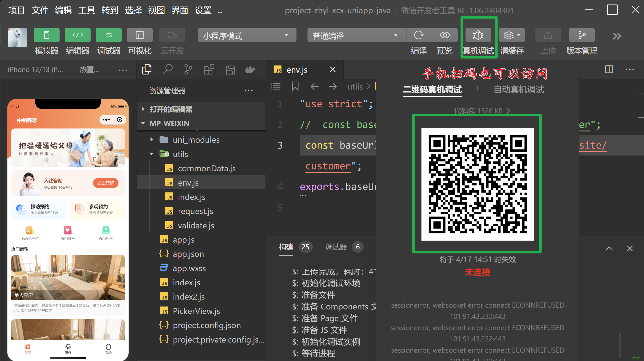Open the file explorer sidebar icon

pos(147,70)
